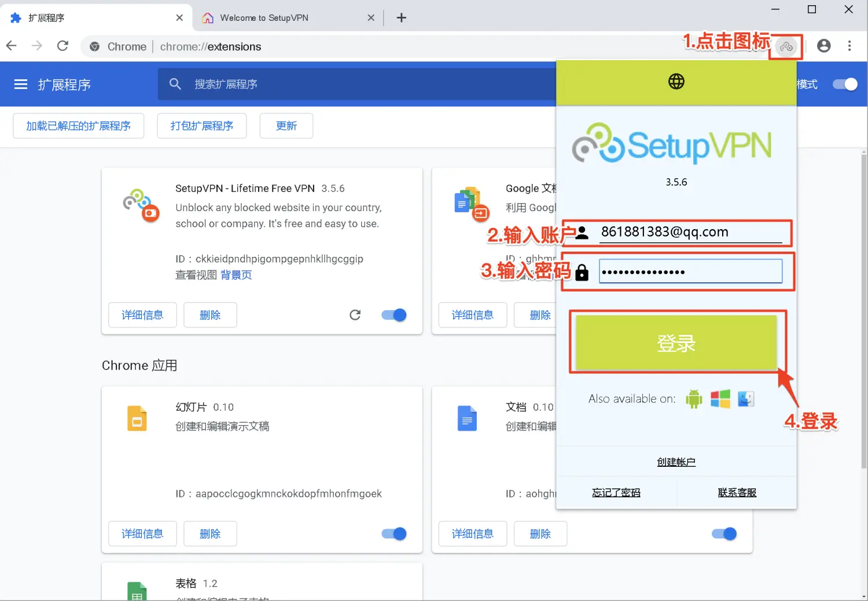Click 删除 on the SetupVPN extension card

click(x=210, y=315)
